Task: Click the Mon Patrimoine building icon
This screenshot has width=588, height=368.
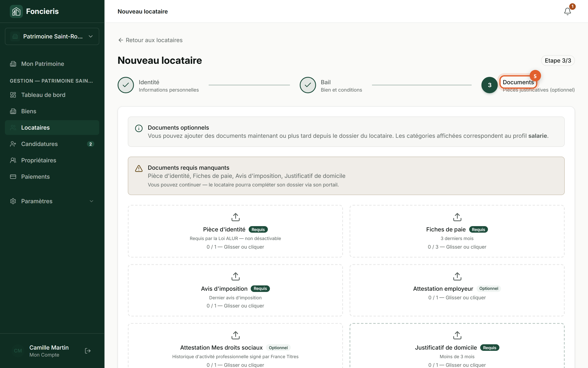Action: tap(13, 64)
